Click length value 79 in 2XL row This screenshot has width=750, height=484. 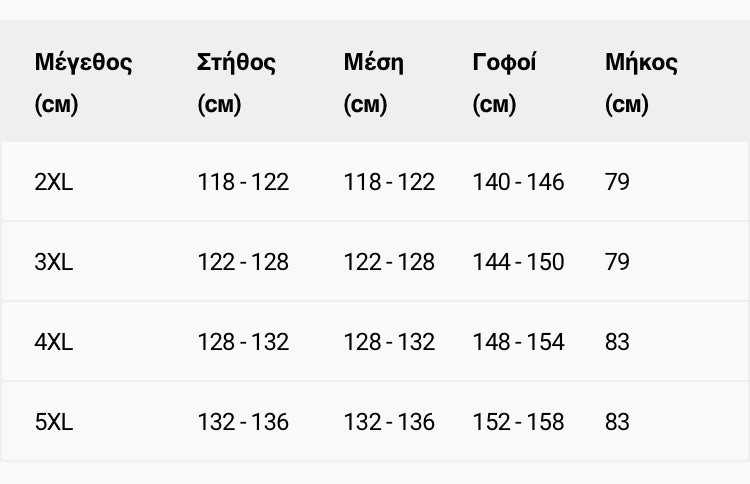617,182
